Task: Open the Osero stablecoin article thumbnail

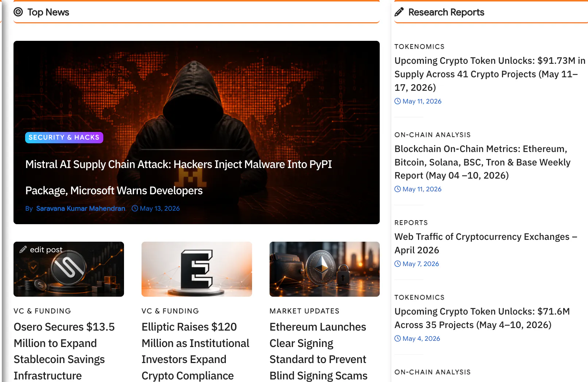Action: tap(69, 269)
